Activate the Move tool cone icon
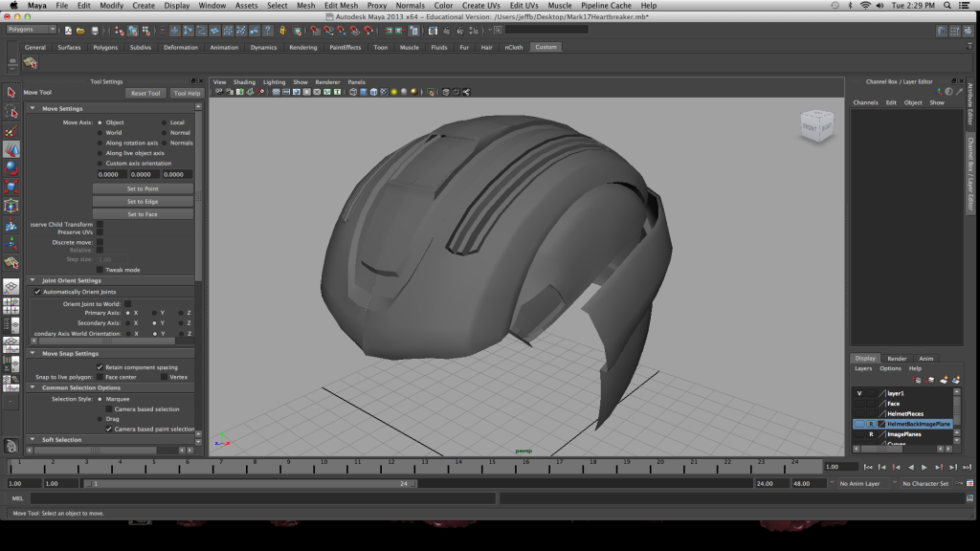980x551 pixels. [11, 149]
